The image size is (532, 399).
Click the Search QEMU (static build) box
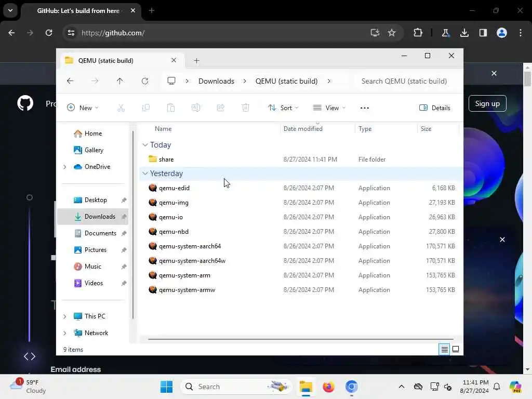pos(407,81)
